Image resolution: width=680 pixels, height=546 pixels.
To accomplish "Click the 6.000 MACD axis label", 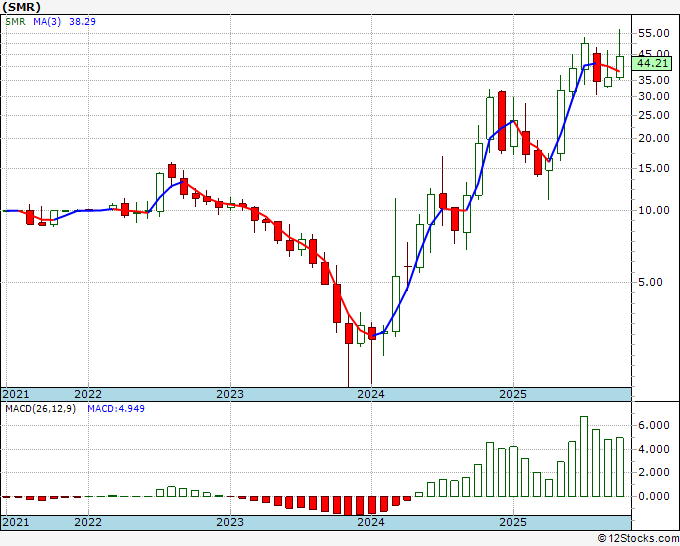I will tap(654, 425).
